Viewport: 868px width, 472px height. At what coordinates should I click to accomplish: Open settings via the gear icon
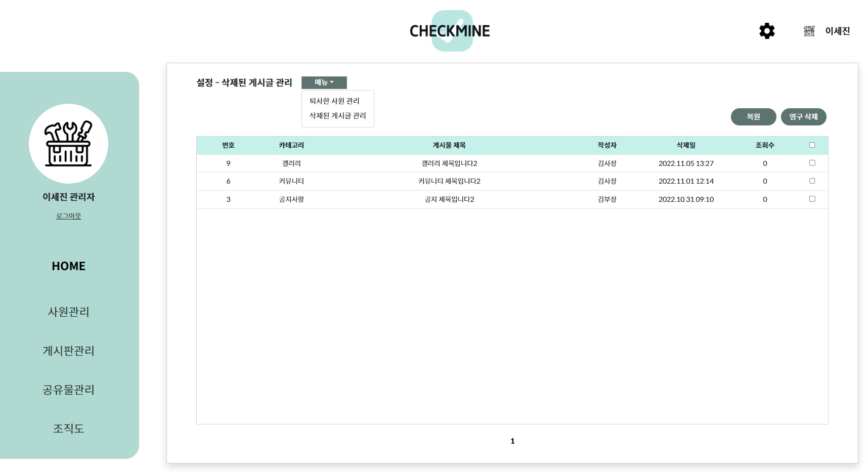click(x=767, y=31)
